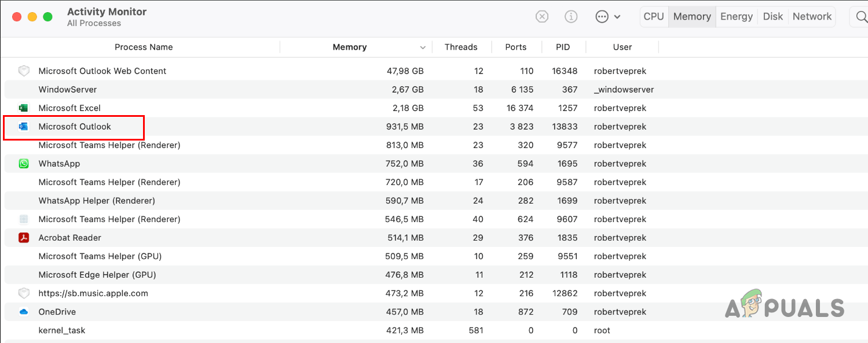Screen dimensions: 868x343
Task: Open the more options ellipsis menu
Action: click(x=602, y=16)
